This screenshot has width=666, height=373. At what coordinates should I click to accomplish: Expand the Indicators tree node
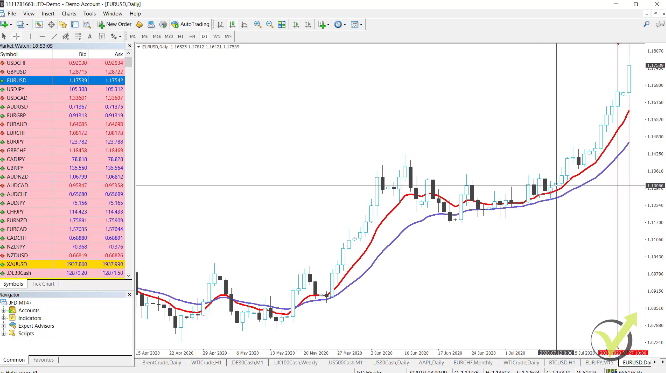pos(4,318)
